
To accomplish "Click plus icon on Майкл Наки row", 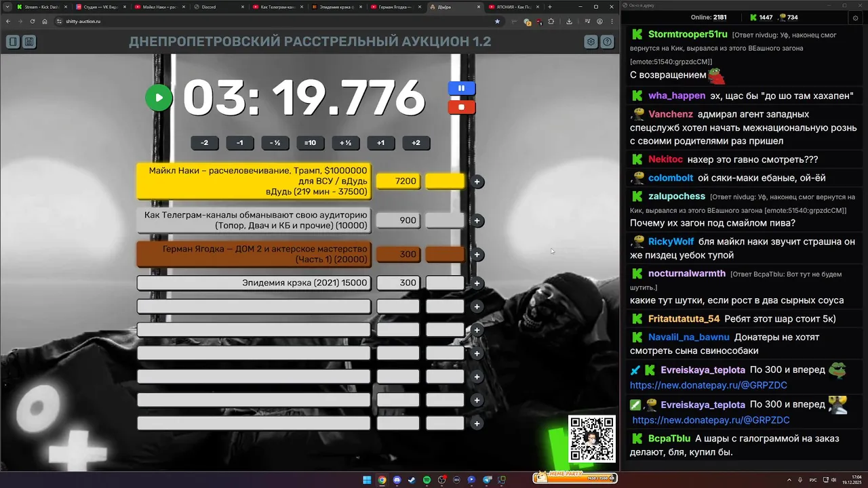I will click(x=477, y=182).
